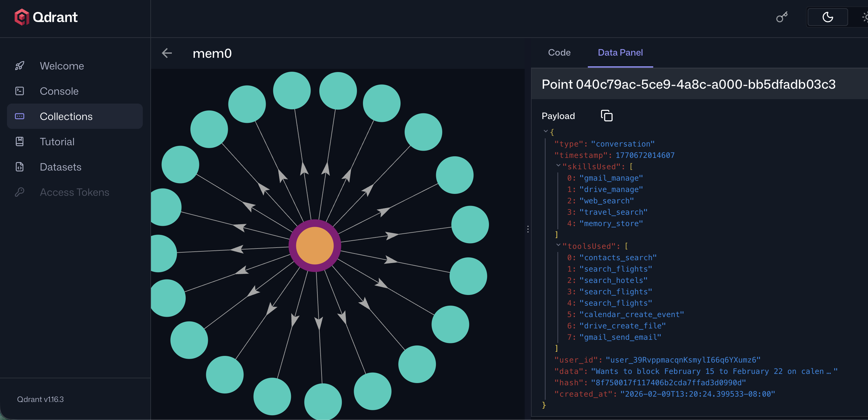Image resolution: width=868 pixels, height=420 pixels.
Task: Click the Welcome rocket icon
Action: click(x=20, y=66)
